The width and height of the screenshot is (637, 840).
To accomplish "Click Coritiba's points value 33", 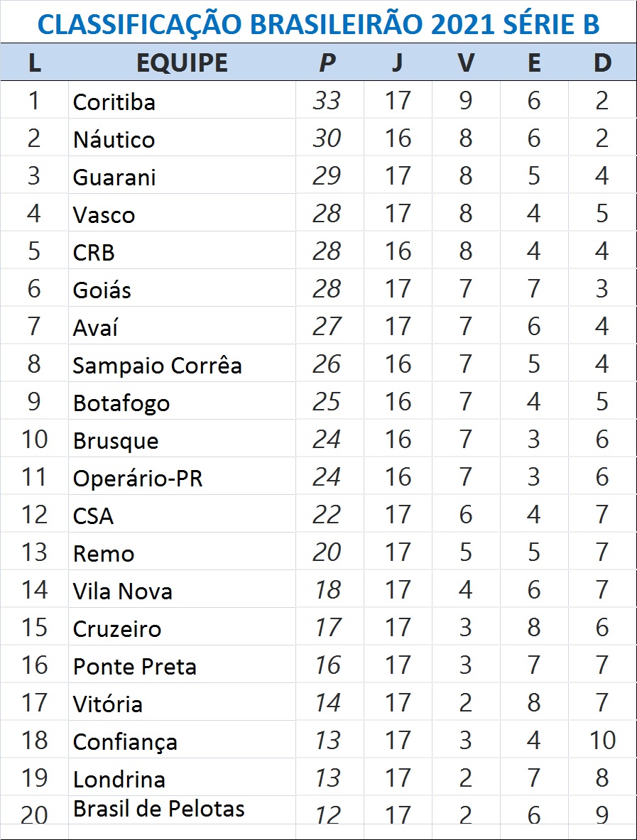I will pos(327,101).
